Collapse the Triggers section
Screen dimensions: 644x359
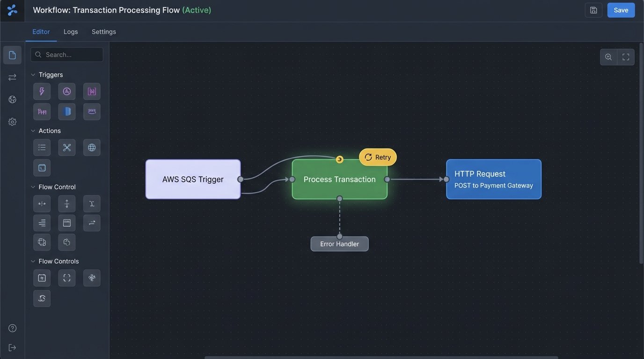(32, 74)
